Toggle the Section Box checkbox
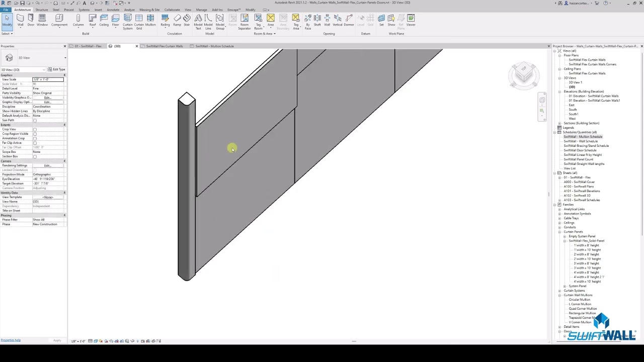644x362 pixels. coord(35,157)
